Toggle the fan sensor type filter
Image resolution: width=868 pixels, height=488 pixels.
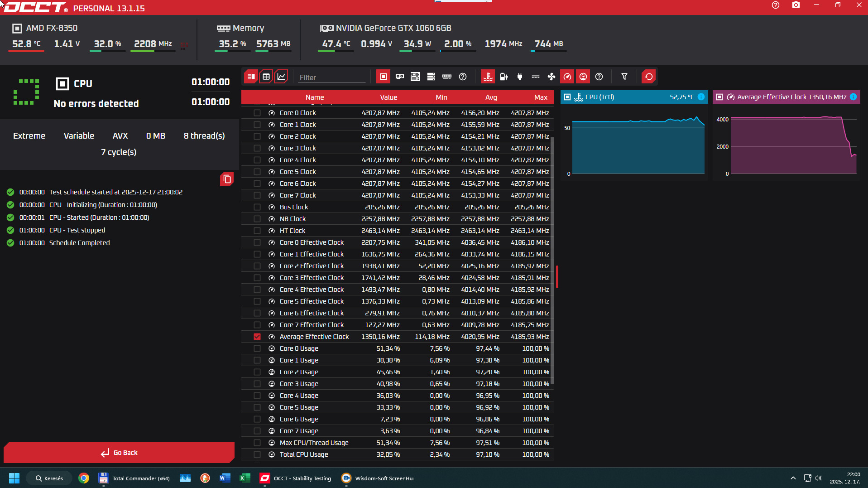551,77
